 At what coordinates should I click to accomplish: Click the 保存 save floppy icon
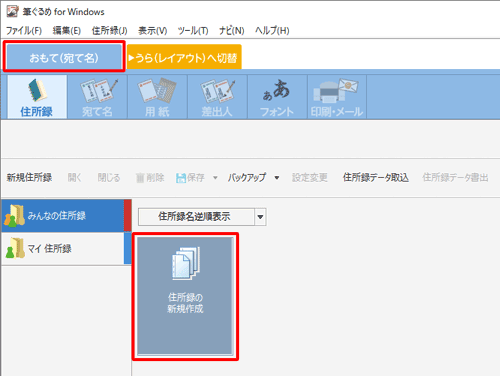(x=181, y=178)
